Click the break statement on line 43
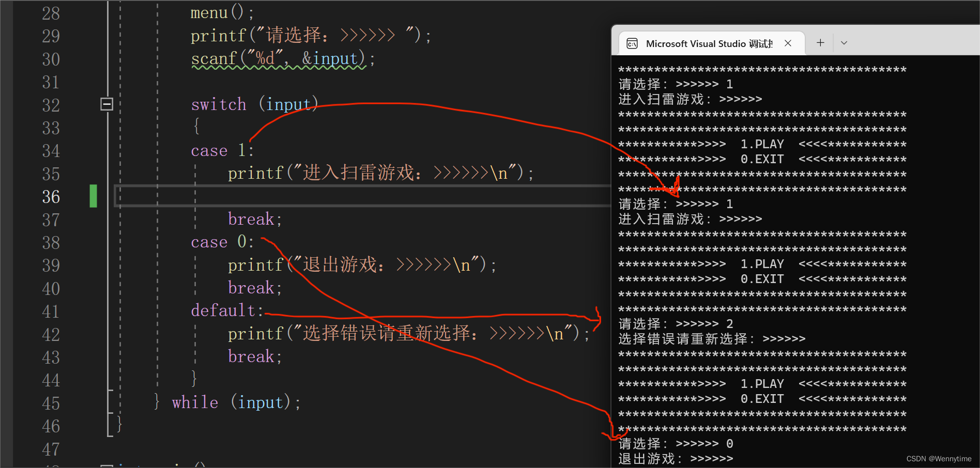980x468 pixels. coord(255,356)
